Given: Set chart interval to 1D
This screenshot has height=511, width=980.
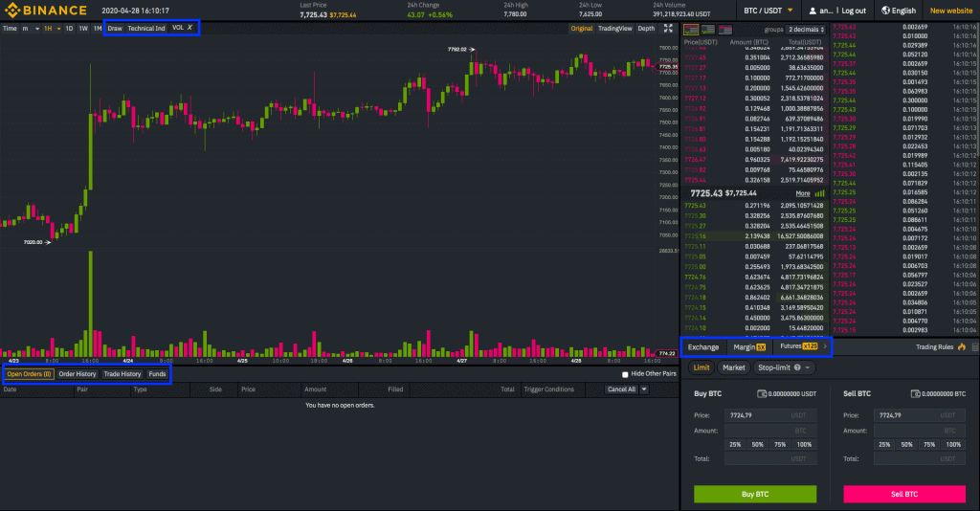Looking at the screenshot, I should [x=69, y=28].
